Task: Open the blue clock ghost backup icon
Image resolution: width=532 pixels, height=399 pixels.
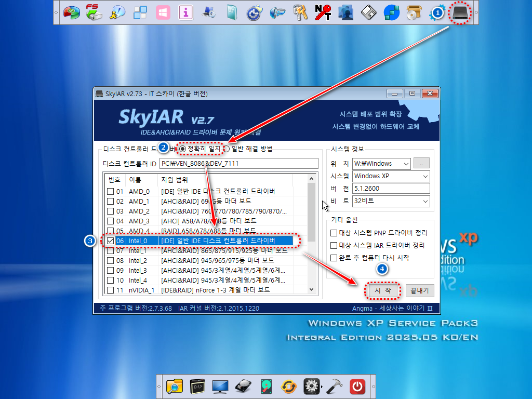Action: click(255, 13)
